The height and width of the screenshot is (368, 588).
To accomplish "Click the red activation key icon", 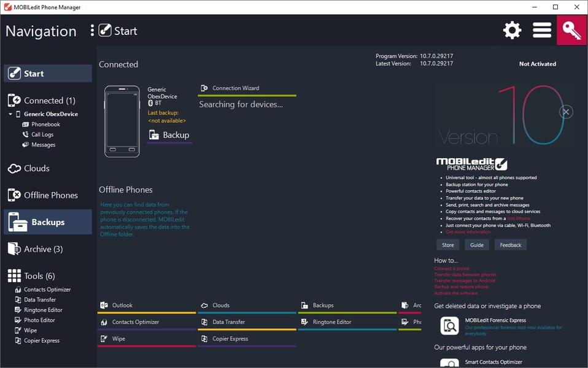I will (571, 30).
